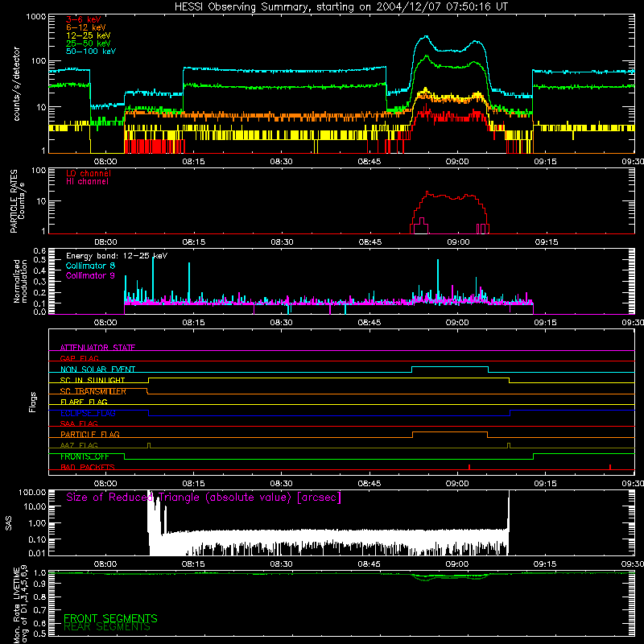Select the orange 6-12 keV legend label
Image resolution: width=644 pixels, height=644 pixels.
tap(85, 27)
